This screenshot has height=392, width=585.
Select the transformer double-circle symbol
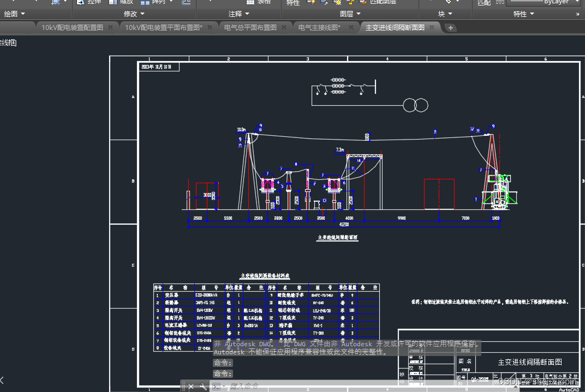click(415, 105)
